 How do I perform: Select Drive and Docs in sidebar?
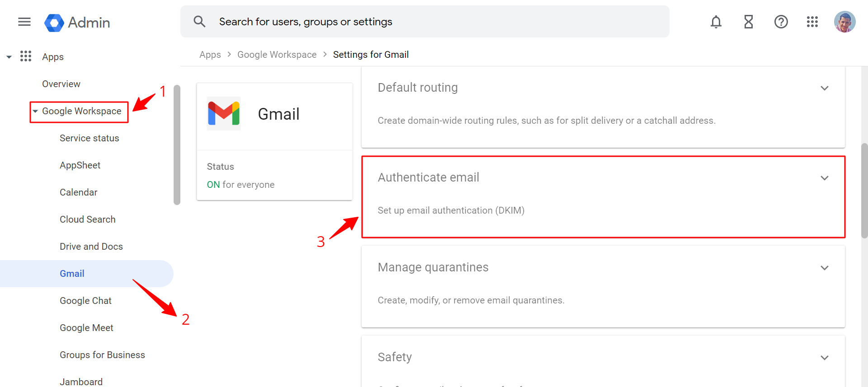tap(91, 247)
